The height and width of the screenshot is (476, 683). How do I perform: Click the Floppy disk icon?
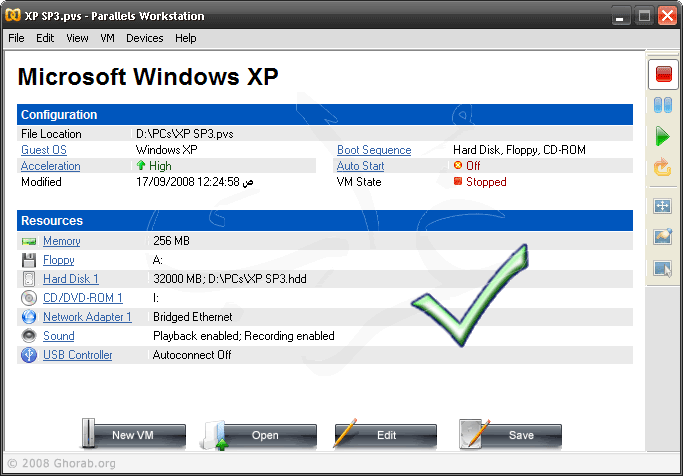pos(29,260)
